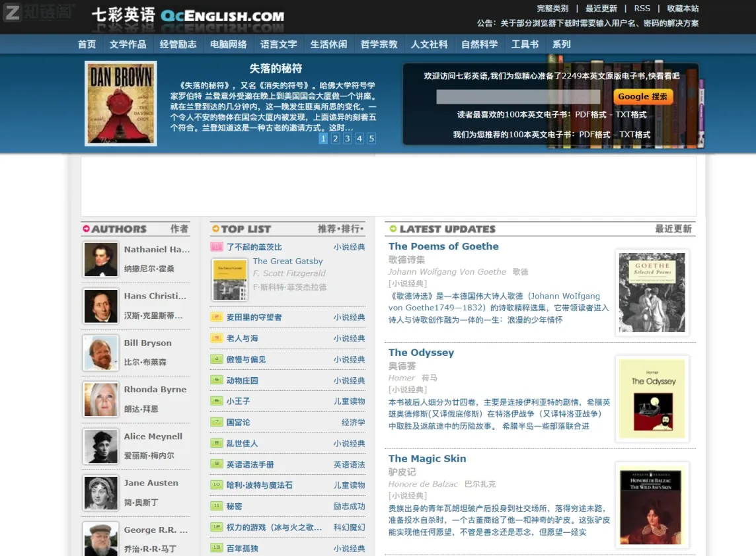Open the 哈利·波特与魔法石 entry
This screenshot has height=556, width=756.
(260, 485)
